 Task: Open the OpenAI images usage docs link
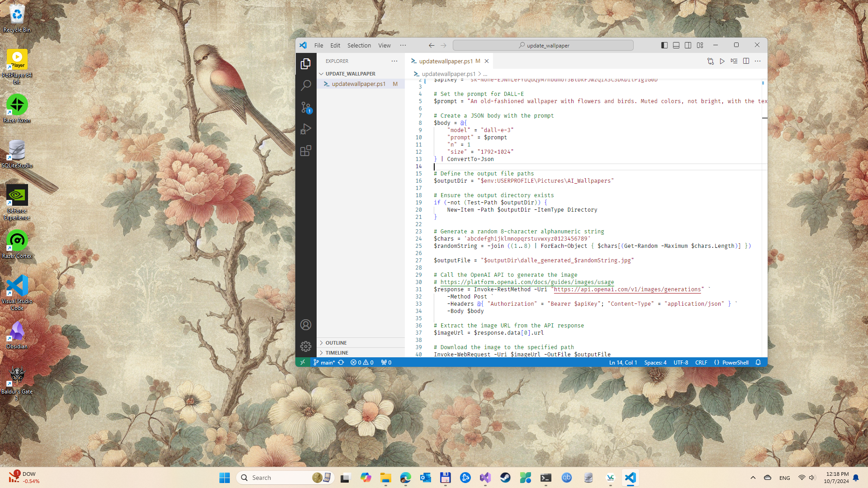click(527, 282)
